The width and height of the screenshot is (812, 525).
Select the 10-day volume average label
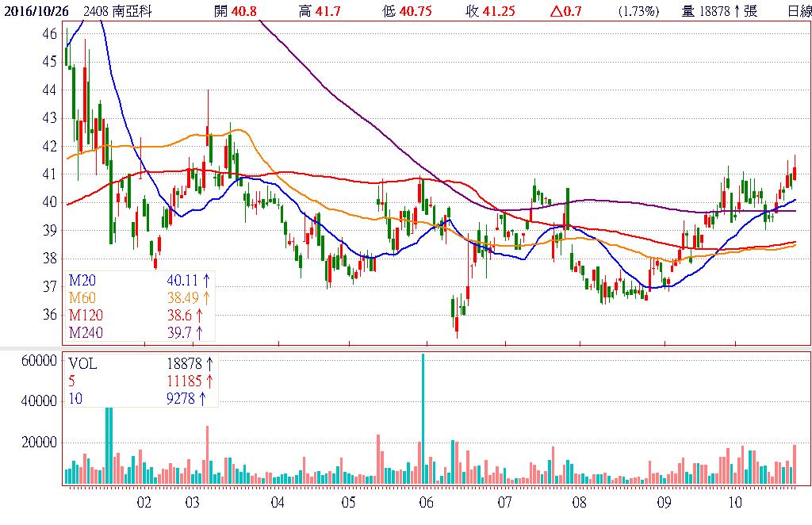(74, 399)
